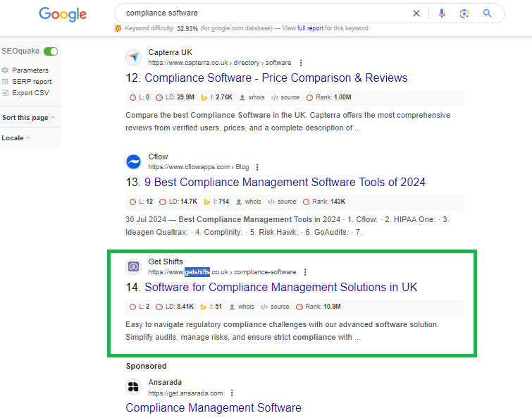
Task: Click the cflowapps.com Blog URL breadcrumb
Action: (199, 167)
